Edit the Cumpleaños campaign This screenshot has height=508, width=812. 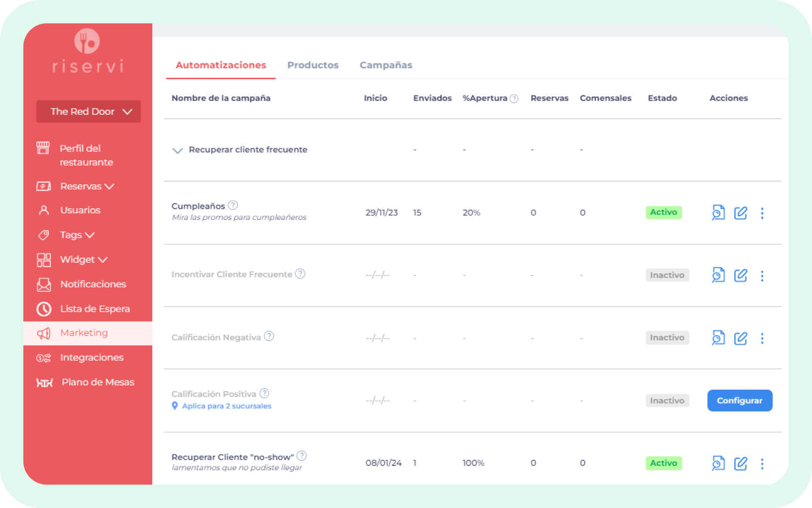(x=740, y=213)
